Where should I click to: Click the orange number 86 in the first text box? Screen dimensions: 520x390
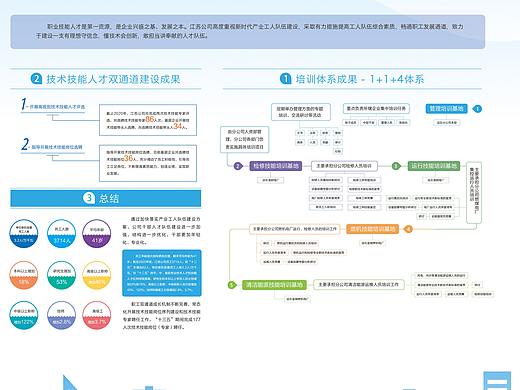[150, 119]
